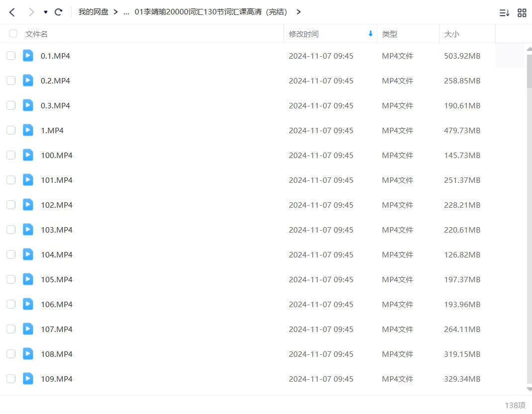Image resolution: width=532 pixels, height=414 pixels.
Task: Select checkbox for 1.MP4
Action: (x=11, y=130)
